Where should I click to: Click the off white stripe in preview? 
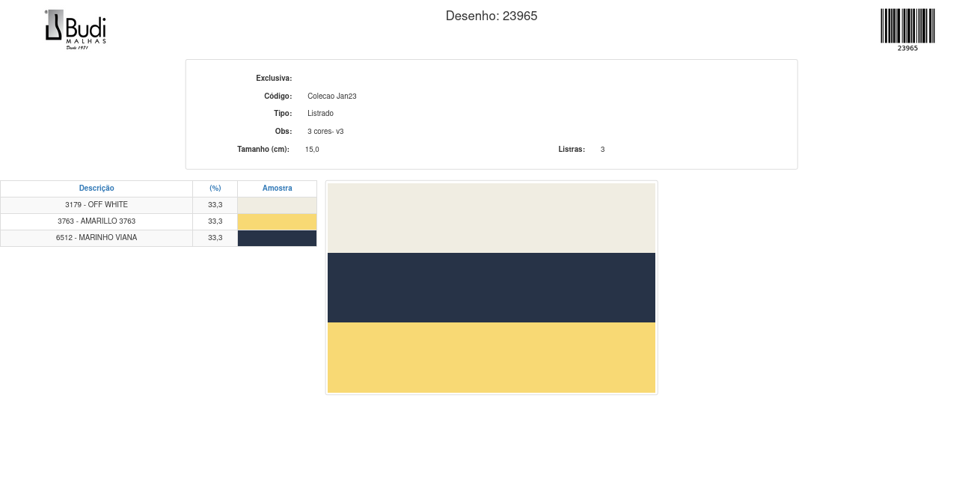[491, 218]
